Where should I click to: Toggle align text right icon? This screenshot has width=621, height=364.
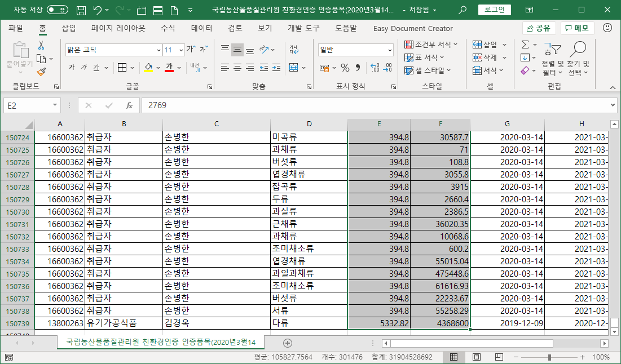coord(250,68)
